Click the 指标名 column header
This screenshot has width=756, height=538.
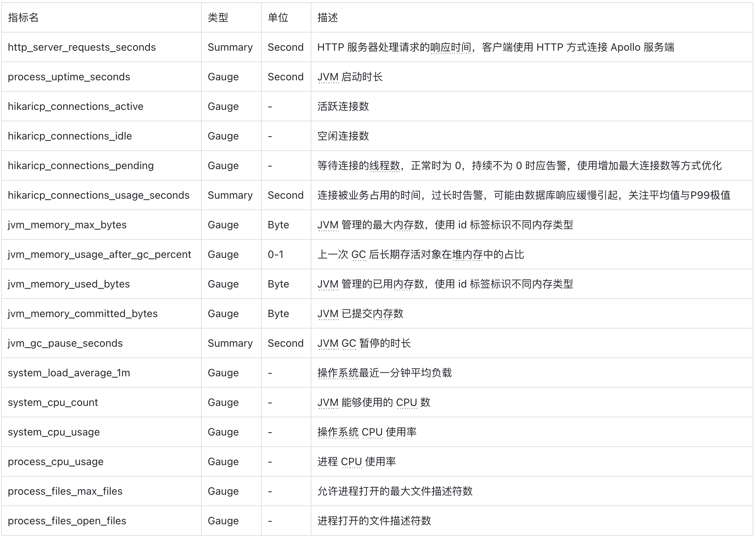(23, 17)
